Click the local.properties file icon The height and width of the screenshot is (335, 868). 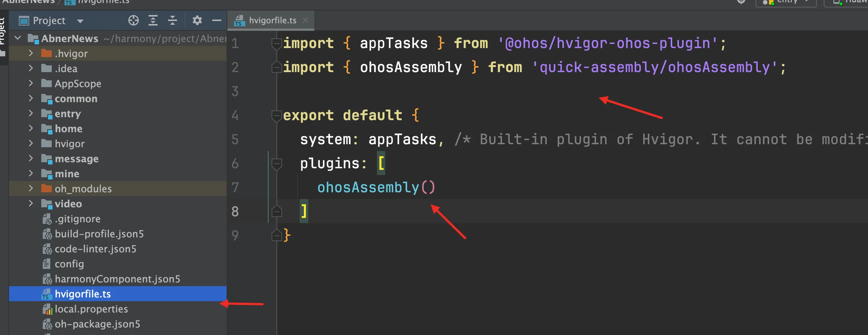pos(47,309)
